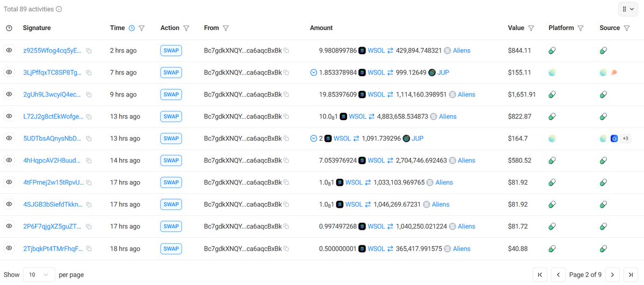Copy signature 4tFPmej2w15tRpvU
This screenshot has height=285, width=644.
pyautogui.click(x=89, y=182)
